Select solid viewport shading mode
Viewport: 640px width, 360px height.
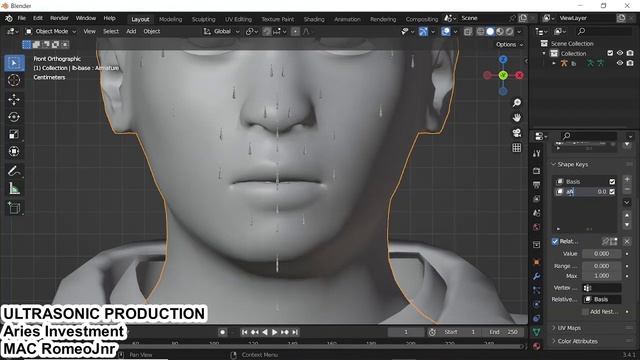click(490, 31)
